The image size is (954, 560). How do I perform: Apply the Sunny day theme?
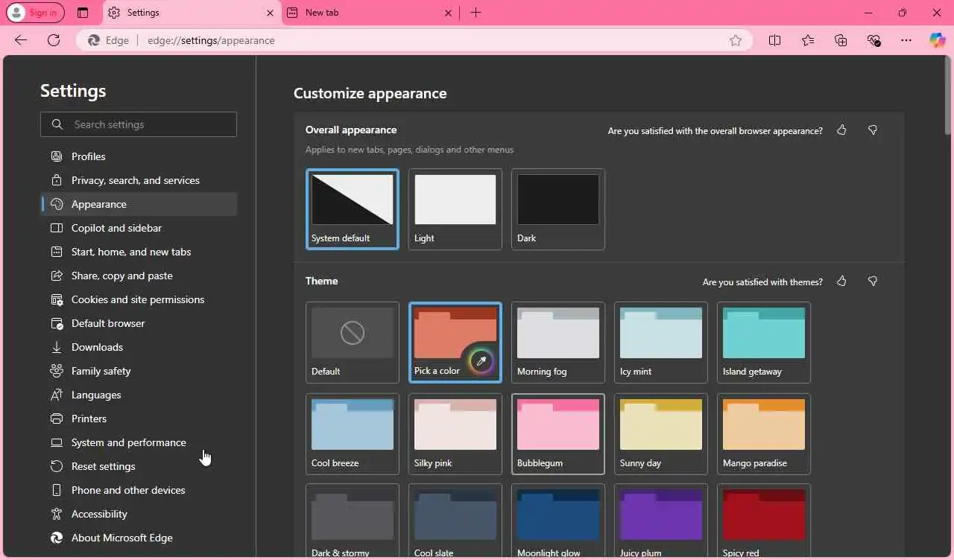661,434
